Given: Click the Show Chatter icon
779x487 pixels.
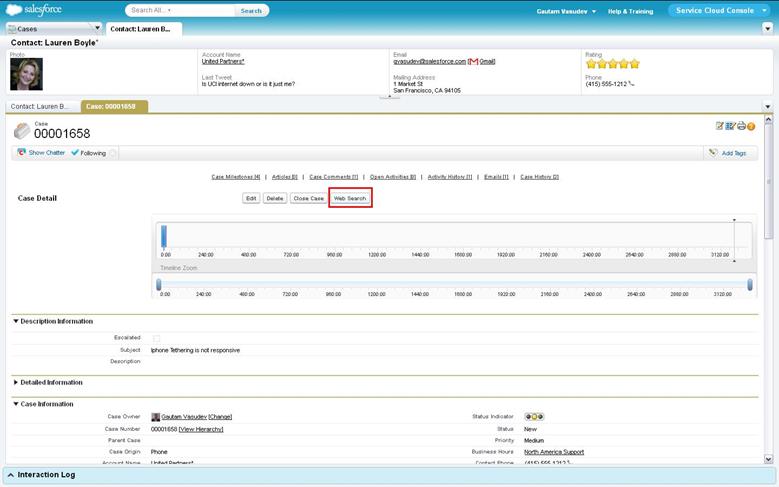Looking at the screenshot, I should pos(22,153).
